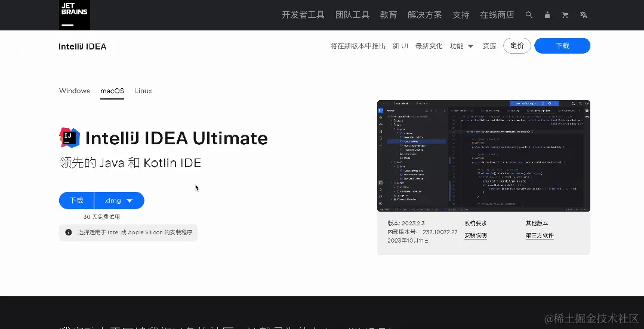Select the macOS tab
The width and height of the screenshot is (644, 329).
coord(112,91)
